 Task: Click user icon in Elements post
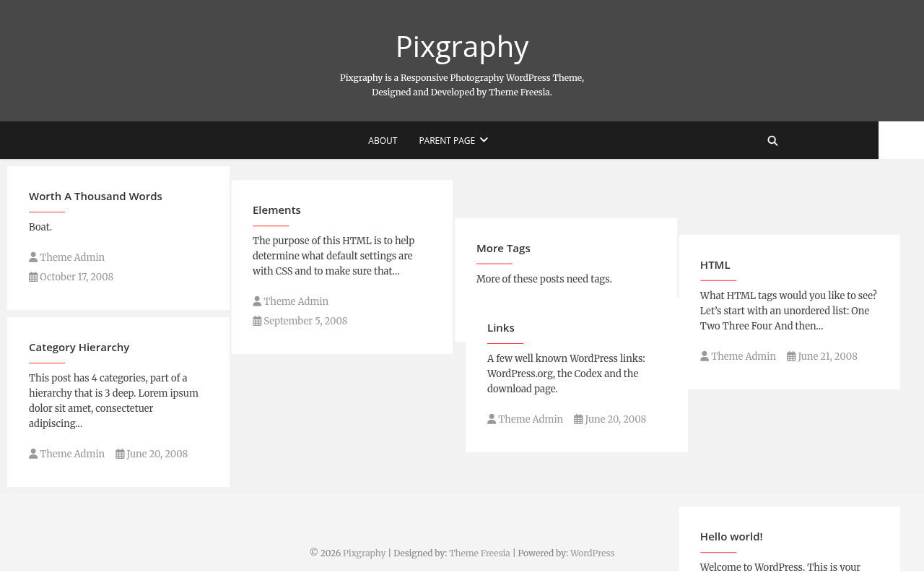pyautogui.click(x=257, y=301)
